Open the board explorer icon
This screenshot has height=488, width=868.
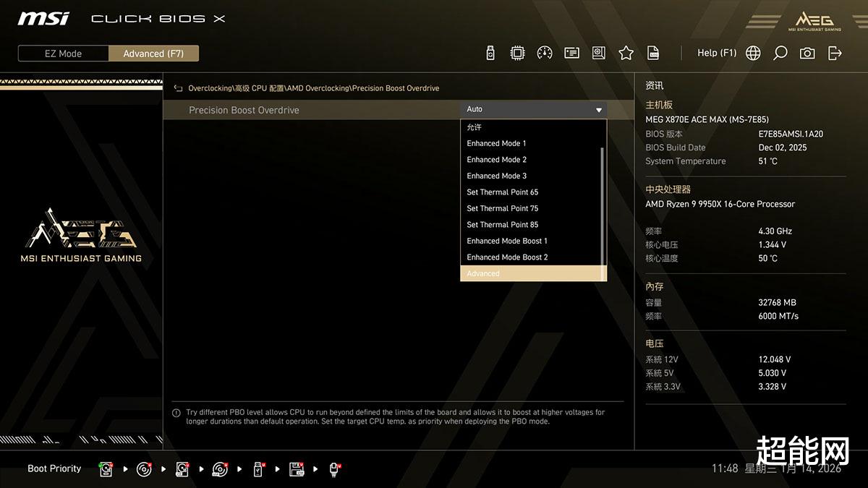[x=599, y=53]
